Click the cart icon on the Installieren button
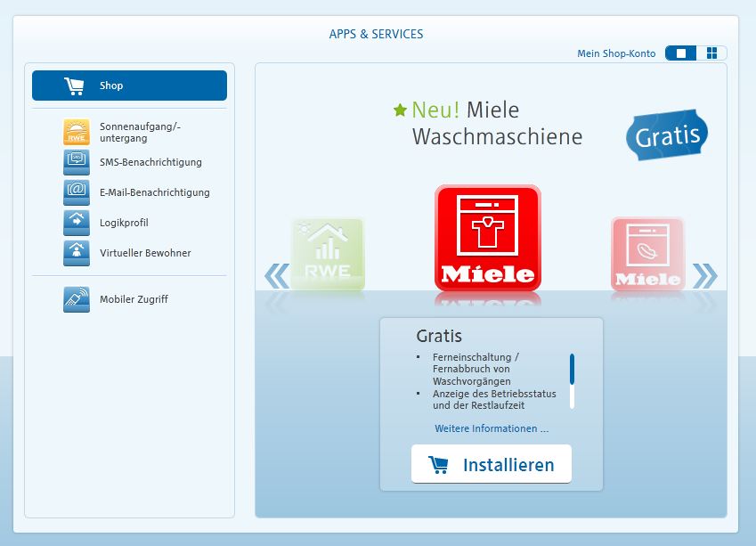The width and height of the screenshot is (756, 546). 438,464
